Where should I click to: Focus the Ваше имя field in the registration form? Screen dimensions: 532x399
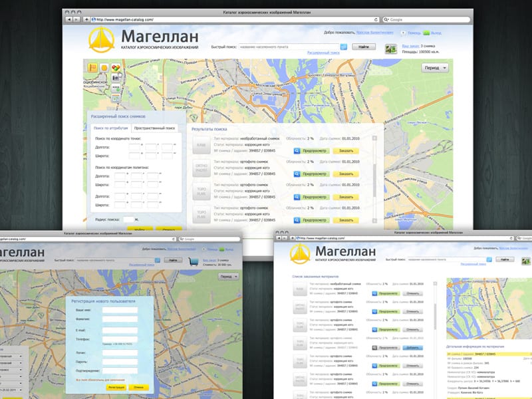(x=120, y=310)
